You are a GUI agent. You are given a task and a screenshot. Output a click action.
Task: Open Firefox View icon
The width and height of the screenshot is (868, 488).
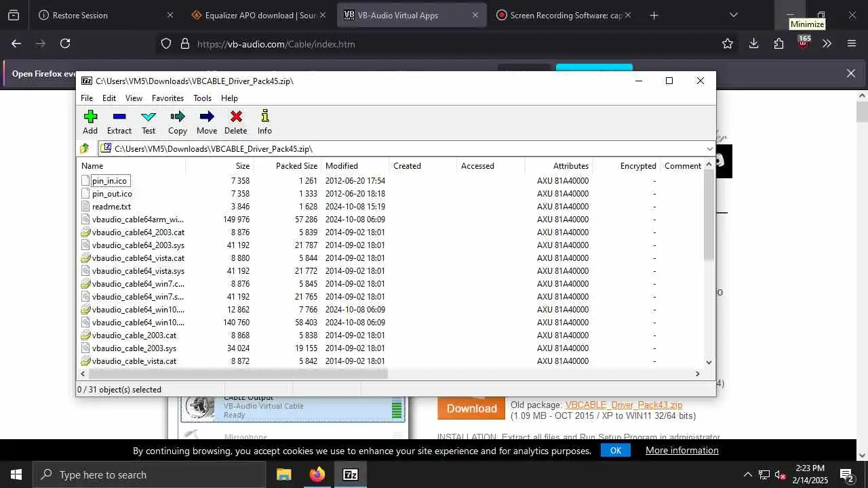(13, 15)
